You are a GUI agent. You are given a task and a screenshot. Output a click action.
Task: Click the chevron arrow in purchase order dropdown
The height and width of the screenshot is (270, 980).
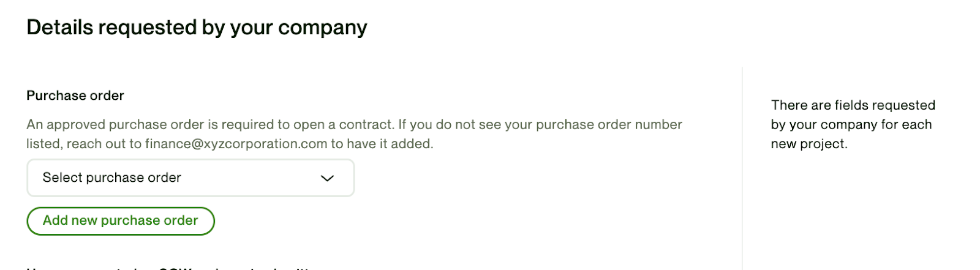tap(328, 178)
